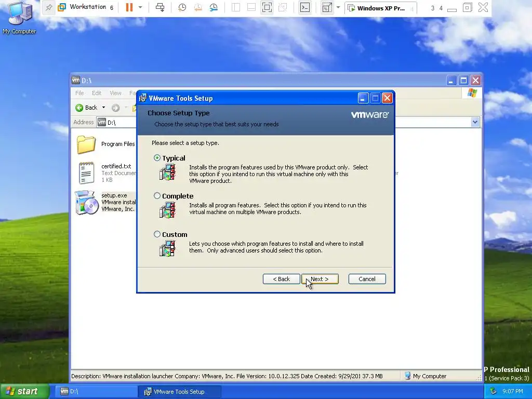Image resolution: width=532 pixels, height=399 pixels.
Task: Click the Typical setup installer icon
Action: point(167,172)
